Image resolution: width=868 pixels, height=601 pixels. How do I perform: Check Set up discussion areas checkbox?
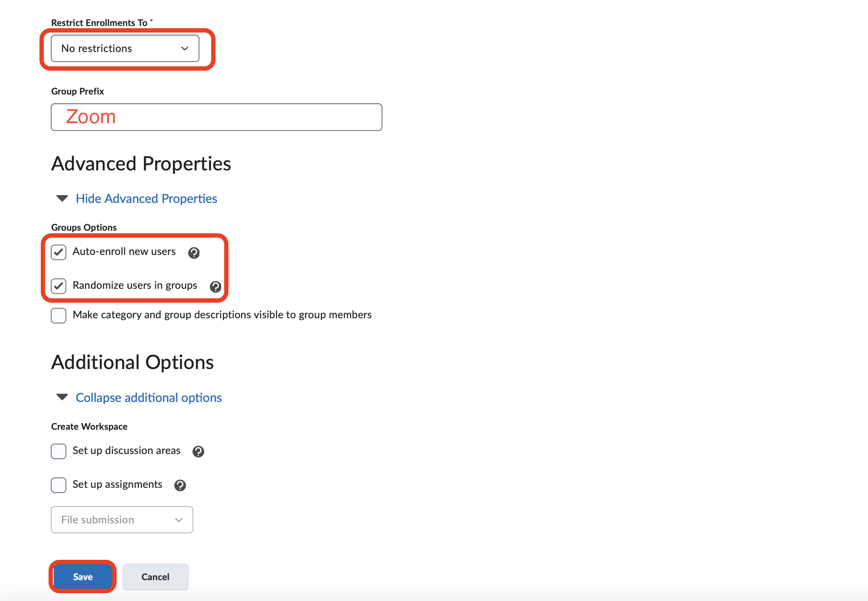(59, 451)
